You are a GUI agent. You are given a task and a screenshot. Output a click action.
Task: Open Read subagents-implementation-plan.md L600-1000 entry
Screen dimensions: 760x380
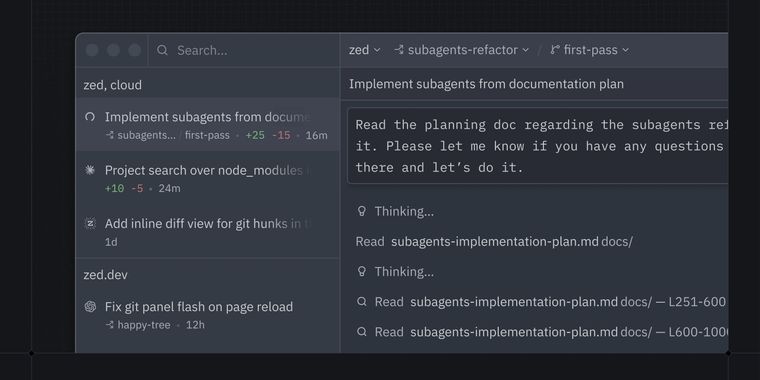(x=541, y=332)
